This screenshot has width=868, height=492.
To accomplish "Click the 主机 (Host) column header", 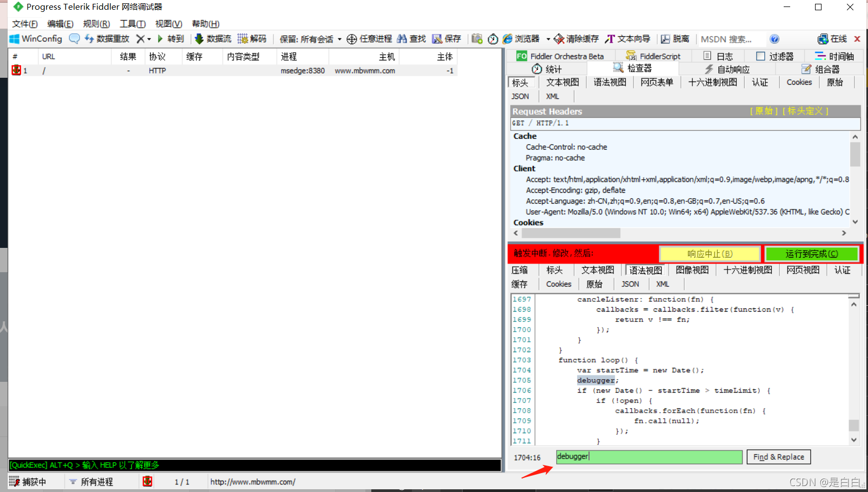I will click(365, 57).
